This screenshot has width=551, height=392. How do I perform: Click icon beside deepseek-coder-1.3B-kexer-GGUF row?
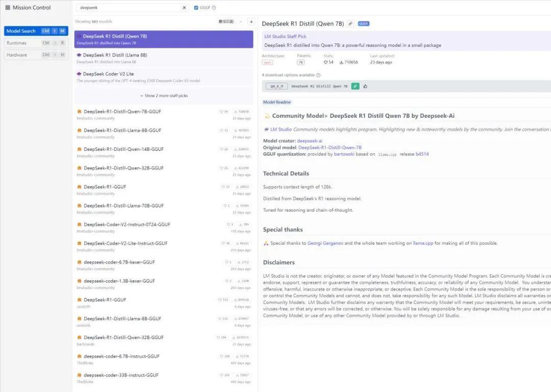(x=80, y=281)
